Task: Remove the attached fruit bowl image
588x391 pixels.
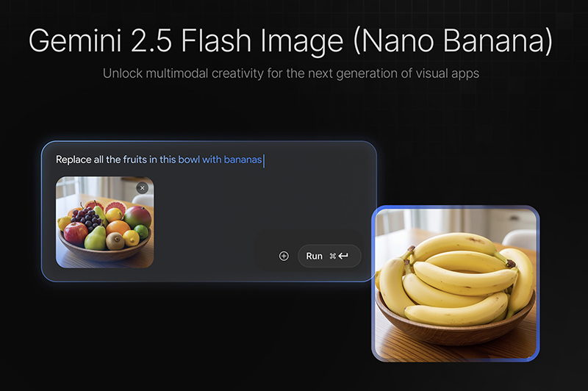Action: [x=142, y=188]
